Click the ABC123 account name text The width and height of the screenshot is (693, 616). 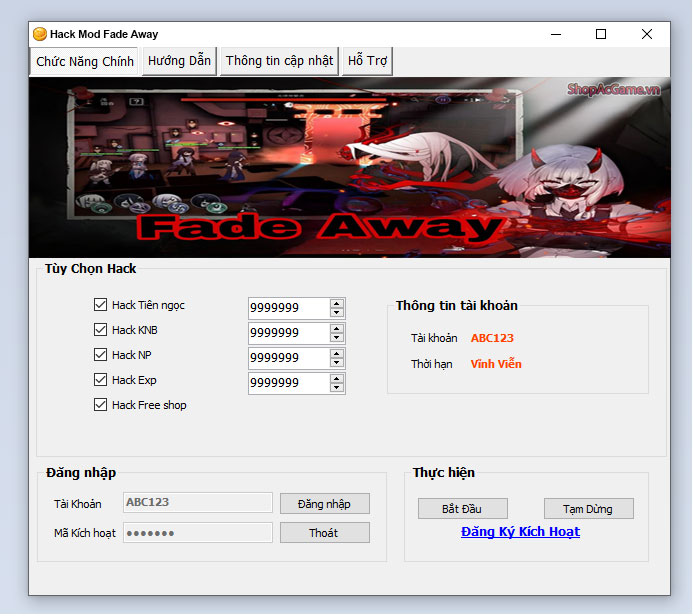click(x=492, y=338)
